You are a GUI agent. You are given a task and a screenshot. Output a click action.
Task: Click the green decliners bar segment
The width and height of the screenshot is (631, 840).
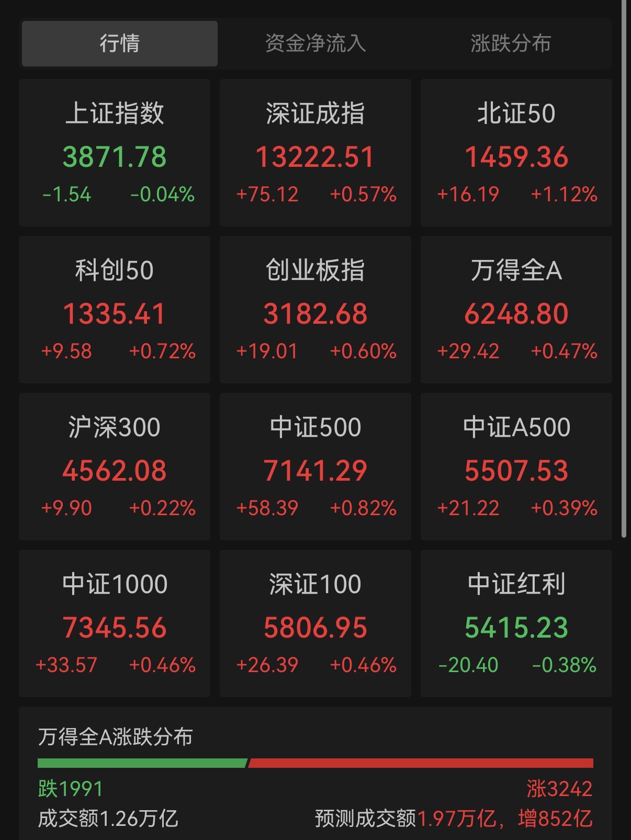[141, 763]
